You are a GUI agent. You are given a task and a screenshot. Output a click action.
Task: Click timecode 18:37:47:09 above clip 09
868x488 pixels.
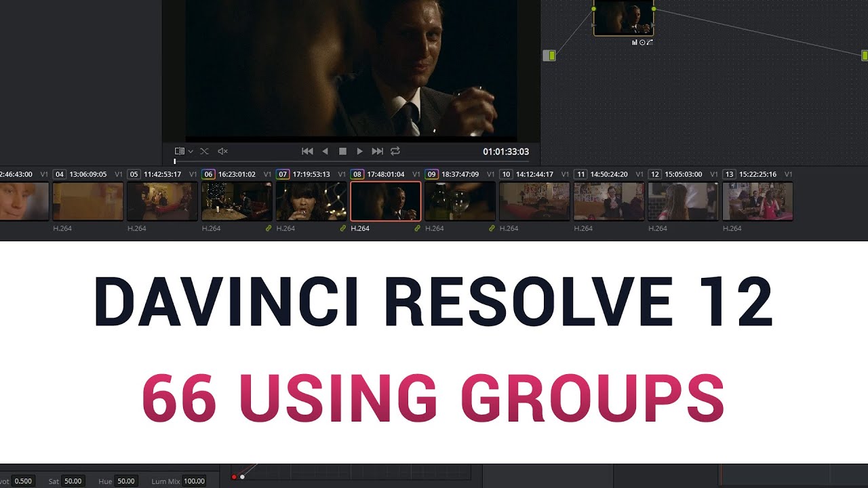(460, 174)
